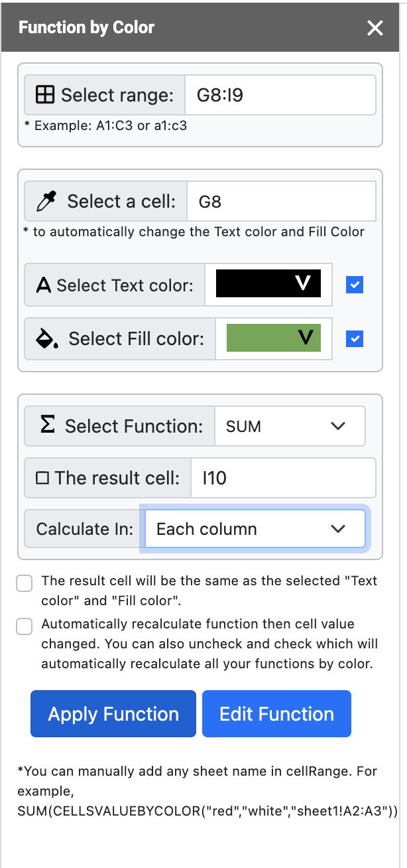Select Each column option in Calculate In
Screen dimensions: 407x868
point(255,529)
